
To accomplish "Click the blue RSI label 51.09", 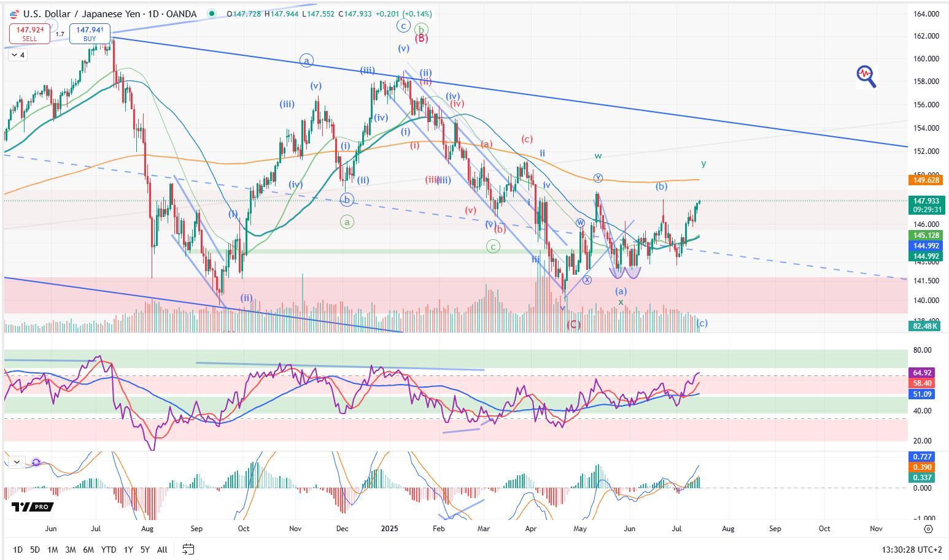I will point(923,394).
